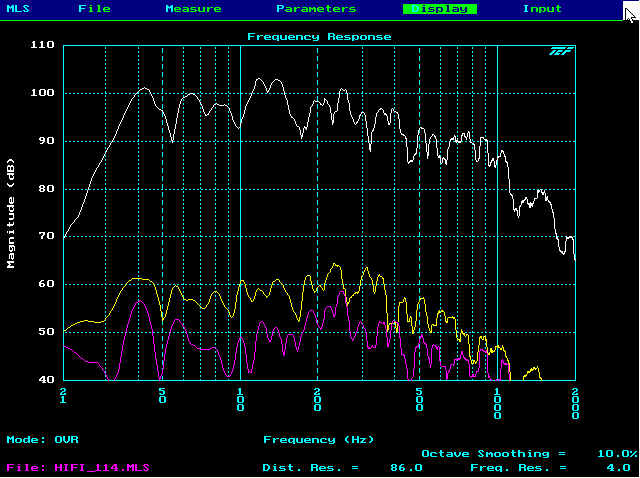This screenshot has height=478, width=640.
Task: Open the MLS menu
Action: 18,9
